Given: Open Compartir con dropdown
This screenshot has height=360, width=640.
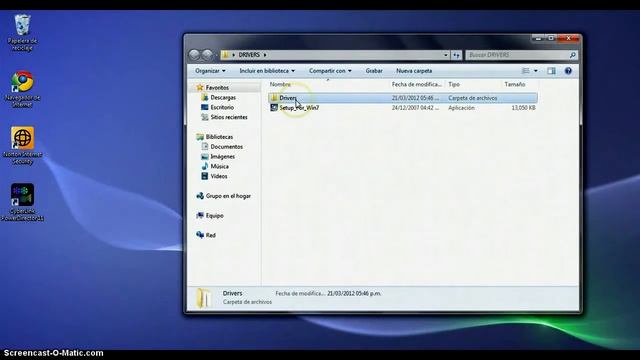Looking at the screenshot, I should (x=330, y=71).
